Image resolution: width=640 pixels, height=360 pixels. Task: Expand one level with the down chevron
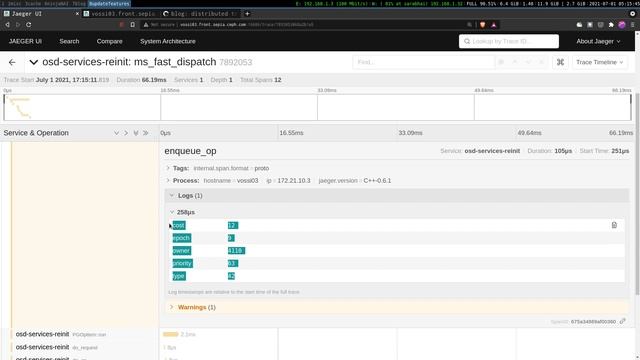[116, 133]
